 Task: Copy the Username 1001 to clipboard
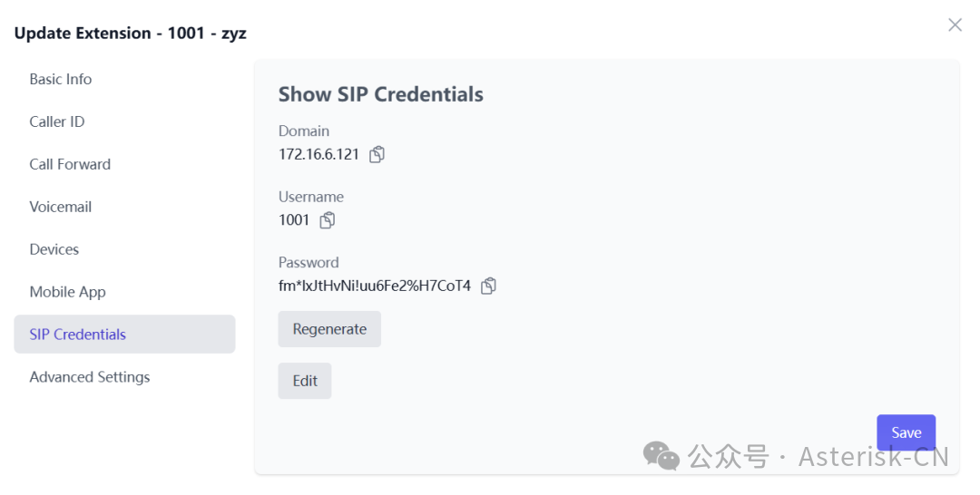tap(328, 220)
